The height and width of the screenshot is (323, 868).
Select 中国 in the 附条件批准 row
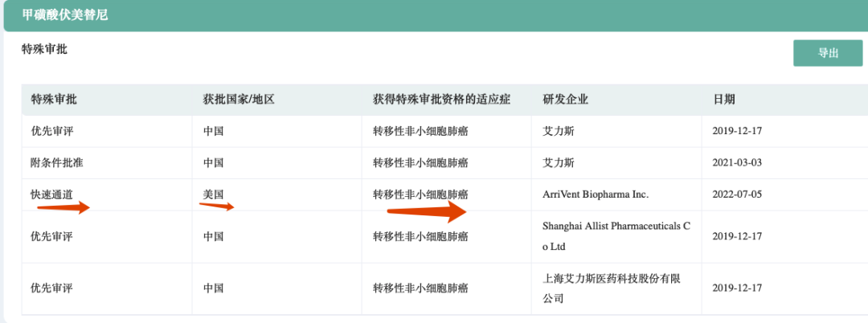click(213, 162)
